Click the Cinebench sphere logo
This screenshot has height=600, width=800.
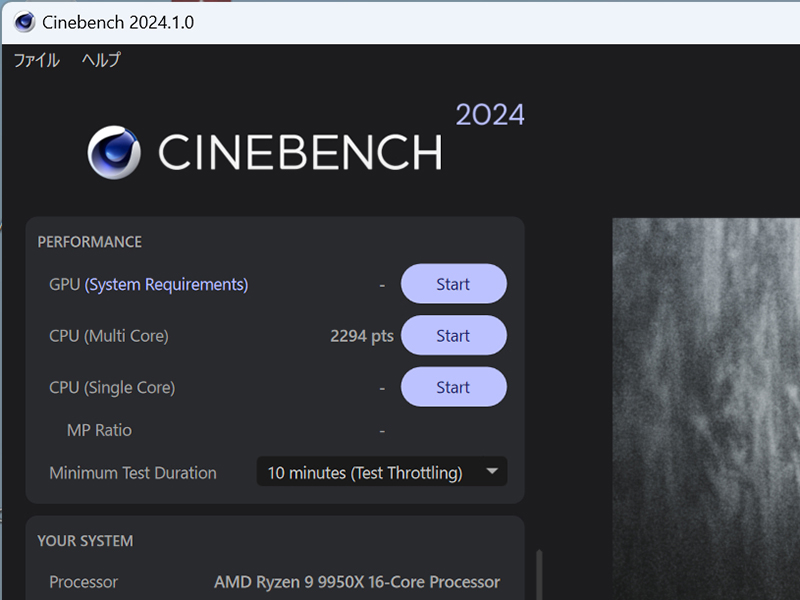tap(114, 152)
